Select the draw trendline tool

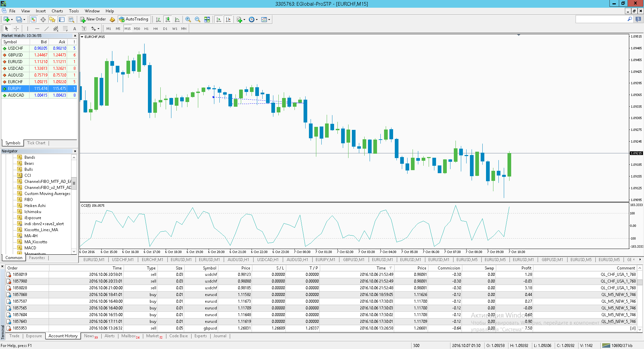coord(46,29)
